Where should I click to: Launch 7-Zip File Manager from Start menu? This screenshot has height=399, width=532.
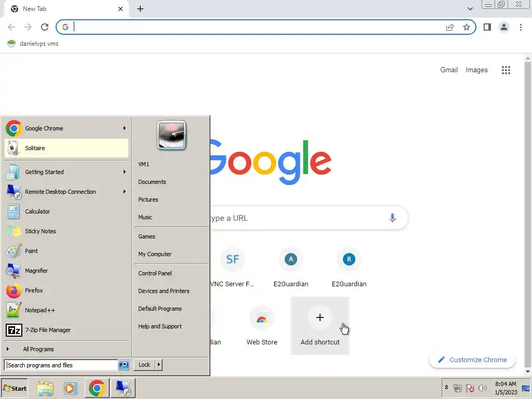pos(66,330)
